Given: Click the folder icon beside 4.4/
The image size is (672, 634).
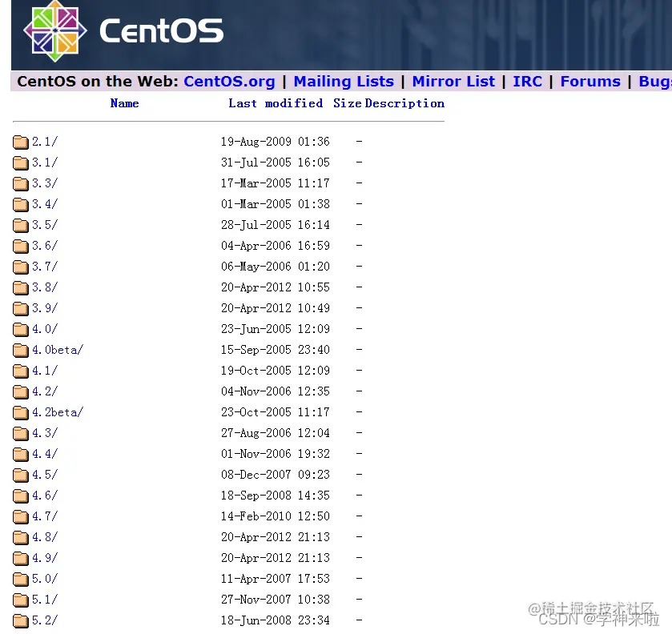Looking at the screenshot, I should 21,454.
